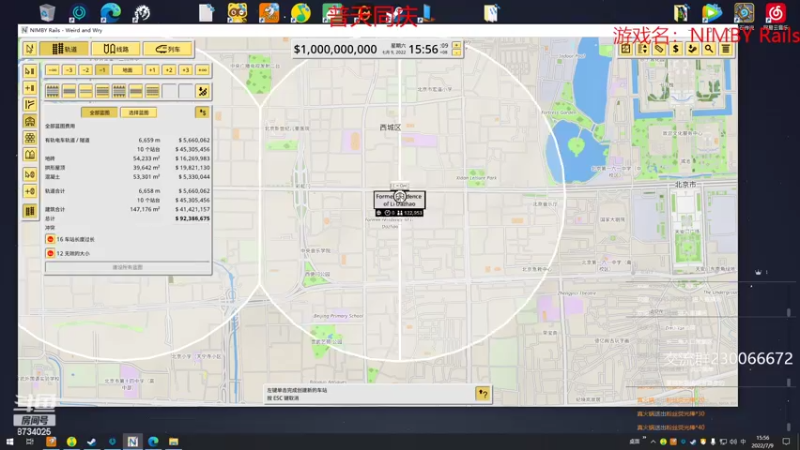Click the 16 station-length conflict icon
800x450 pixels.
(51, 239)
